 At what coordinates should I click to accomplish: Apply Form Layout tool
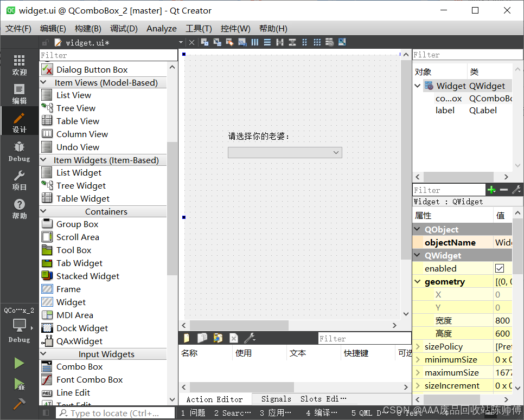coord(305,42)
